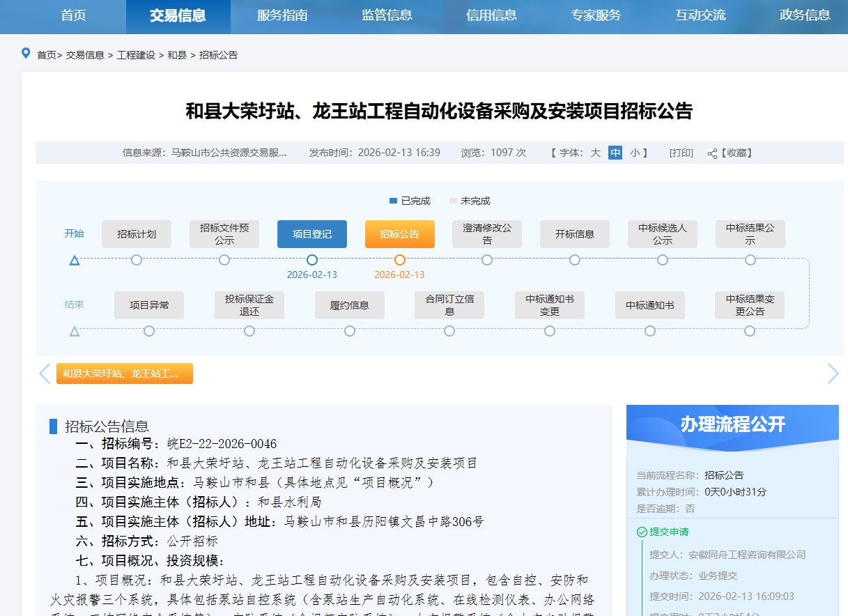Click the share icon beside 收藏
This screenshot has height=616, width=848.
click(x=712, y=153)
